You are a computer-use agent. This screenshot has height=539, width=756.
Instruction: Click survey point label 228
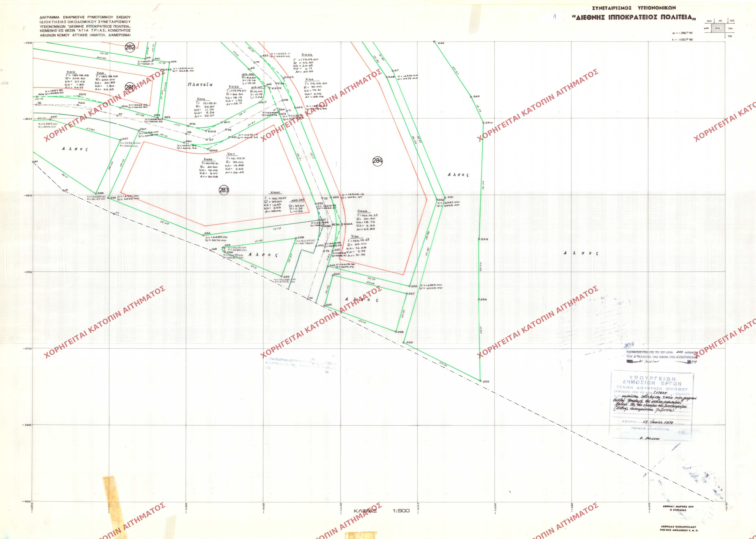100,193
